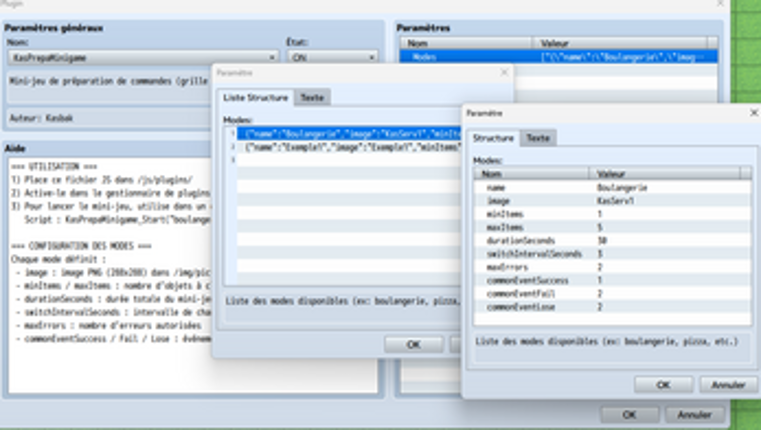Screen dimensions: 761x430
Task: Click the Valeur column header in main Paramètres table
Action: tap(619, 43)
